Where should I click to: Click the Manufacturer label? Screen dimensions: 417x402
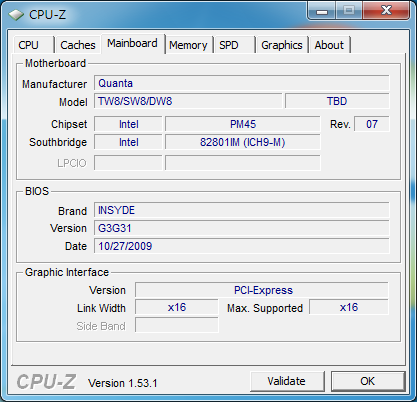[x=54, y=84]
